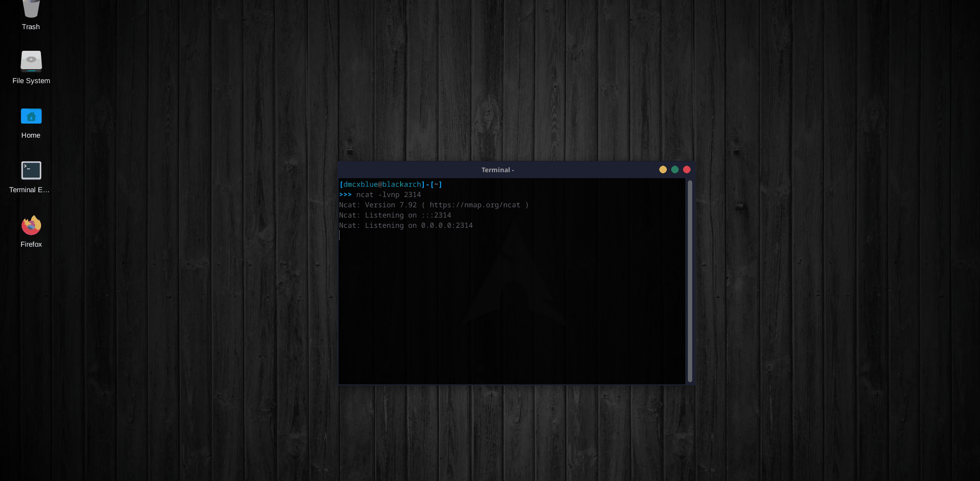Maximize the Terminal using the green button
Viewport: 980px width, 481px height.
click(x=675, y=170)
